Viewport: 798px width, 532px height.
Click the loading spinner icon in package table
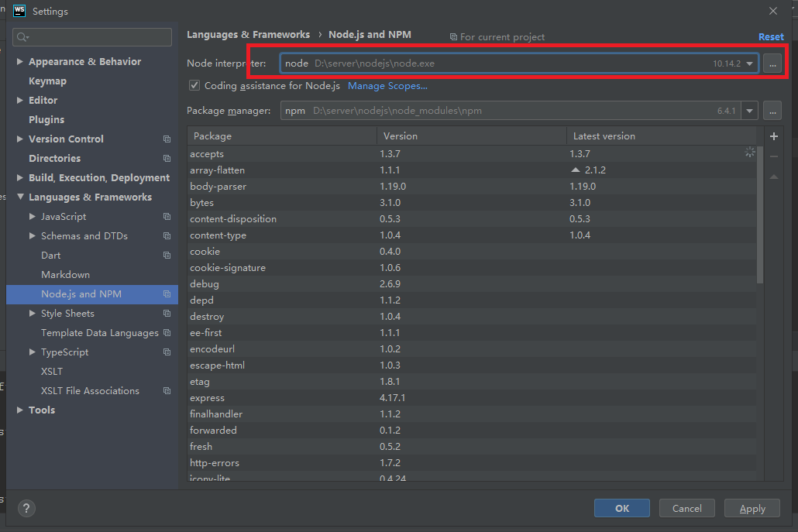click(750, 152)
